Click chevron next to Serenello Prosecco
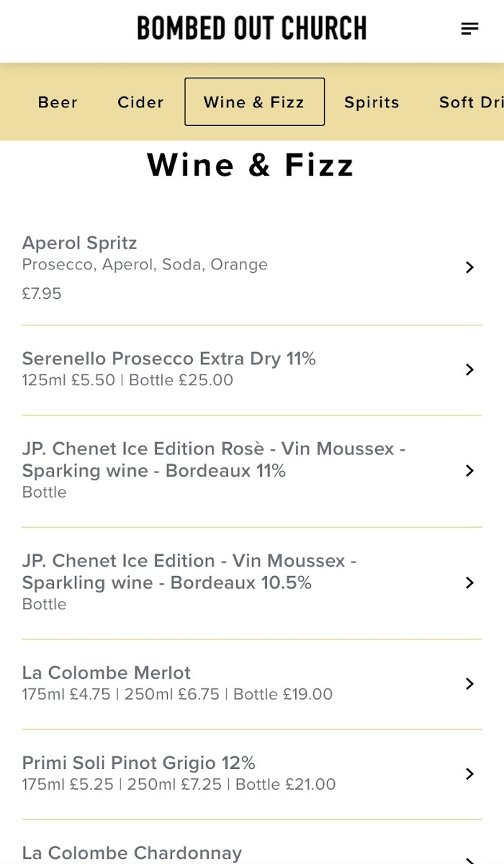The width and height of the screenshot is (504, 864). tap(469, 369)
